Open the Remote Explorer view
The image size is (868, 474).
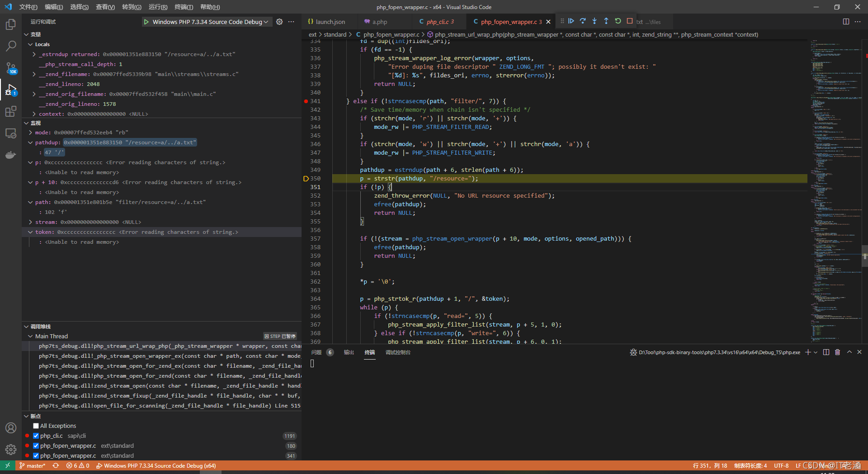click(11, 133)
